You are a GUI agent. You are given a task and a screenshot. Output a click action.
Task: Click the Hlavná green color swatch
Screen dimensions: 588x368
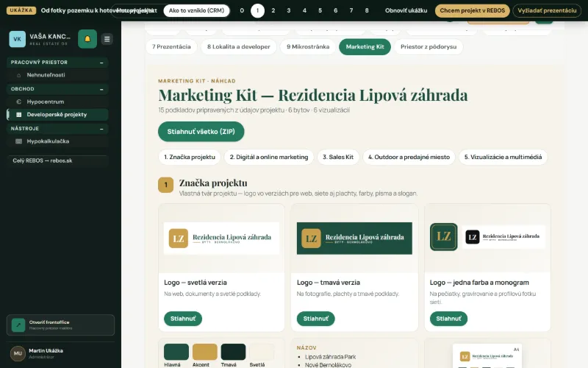[x=176, y=352]
